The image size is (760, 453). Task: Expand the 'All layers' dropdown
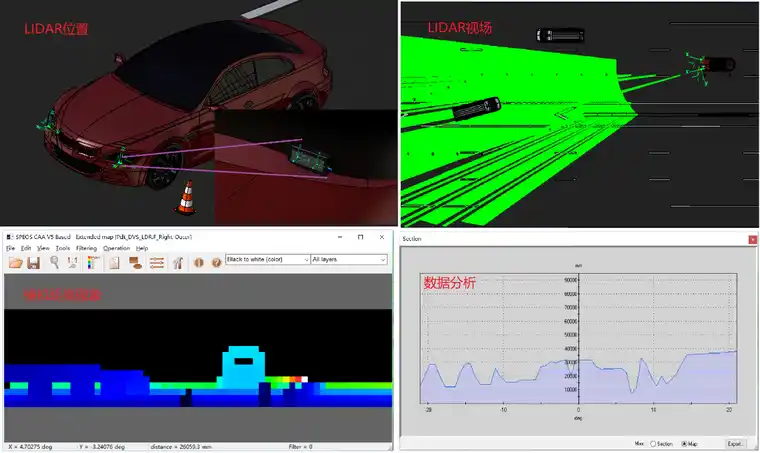[348, 260]
